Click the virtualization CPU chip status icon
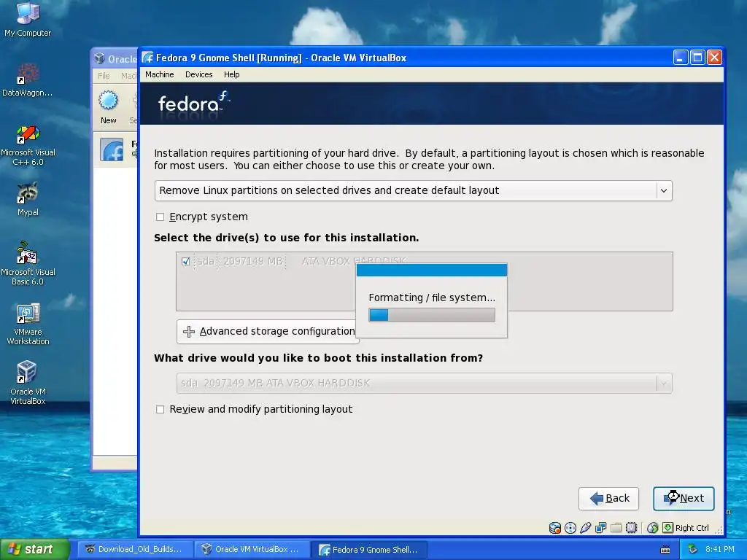 click(631, 528)
